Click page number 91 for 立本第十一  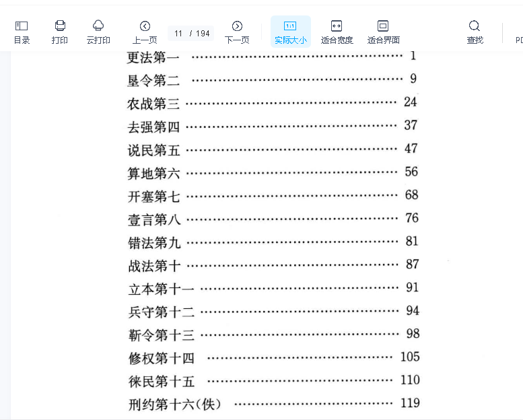(x=412, y=287)
